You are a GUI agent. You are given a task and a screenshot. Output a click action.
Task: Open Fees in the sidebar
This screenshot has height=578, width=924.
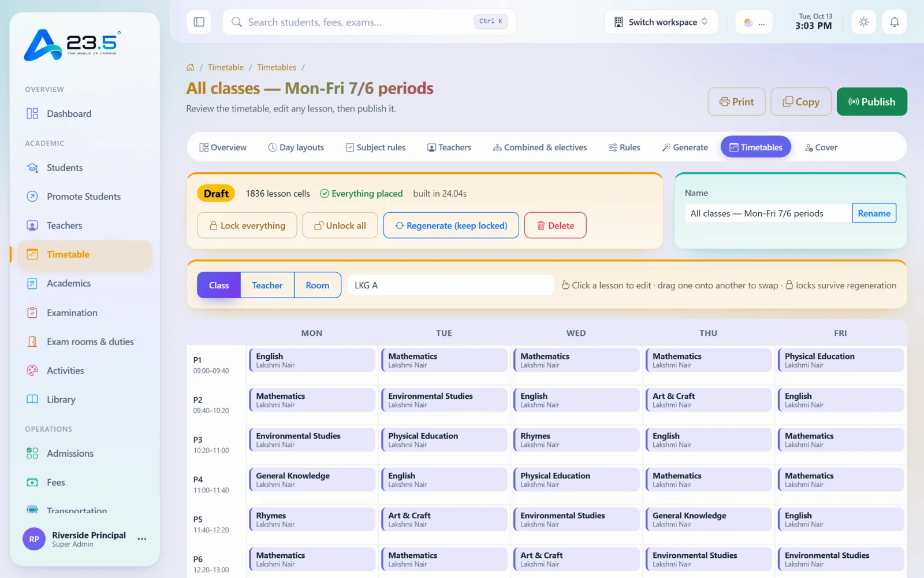tap(85, 482)
